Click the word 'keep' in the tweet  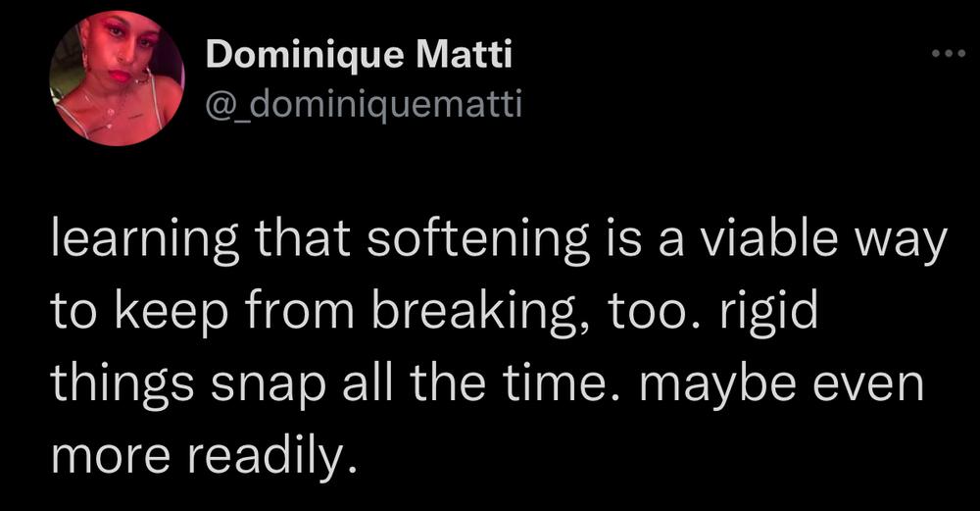[x=171, y=314]
